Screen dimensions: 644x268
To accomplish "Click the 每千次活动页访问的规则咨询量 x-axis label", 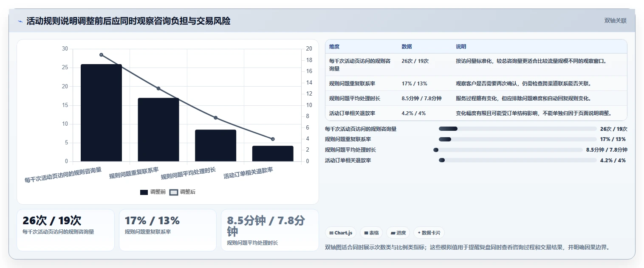I will [63, 175].
